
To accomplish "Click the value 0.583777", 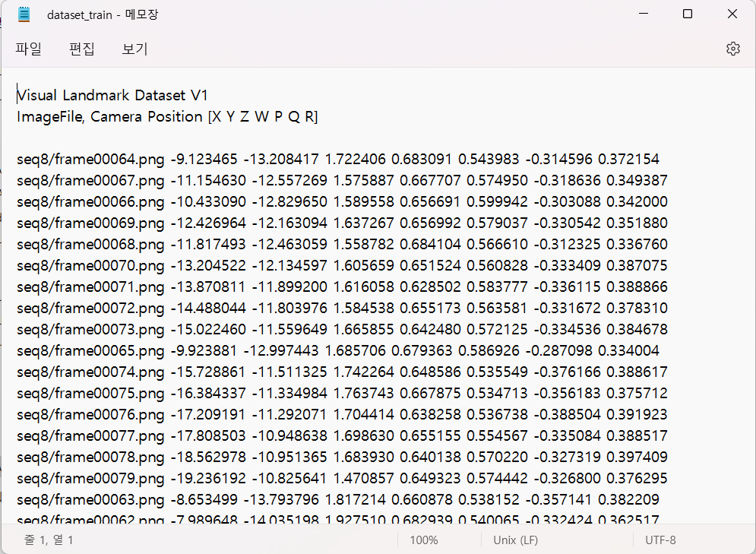I will pos(497,287).
